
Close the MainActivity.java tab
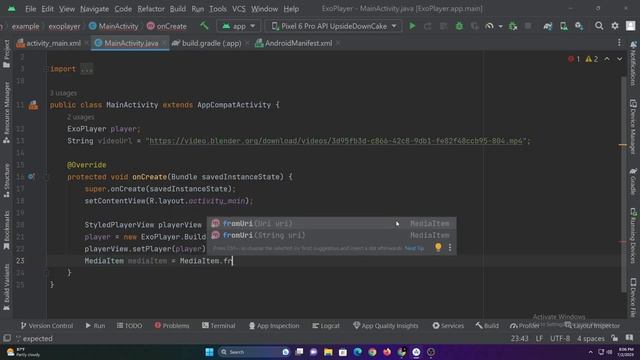(x=164, y=43)
